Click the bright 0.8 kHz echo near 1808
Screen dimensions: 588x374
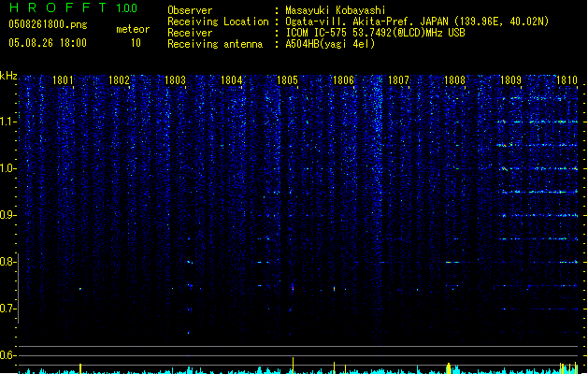pos(452,262)
